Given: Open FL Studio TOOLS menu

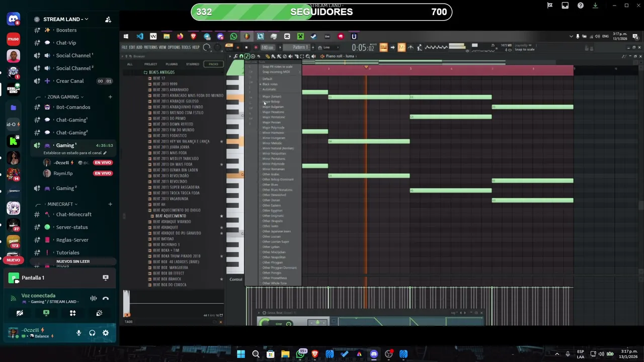Looking at the screenshot, I should 186,47.
